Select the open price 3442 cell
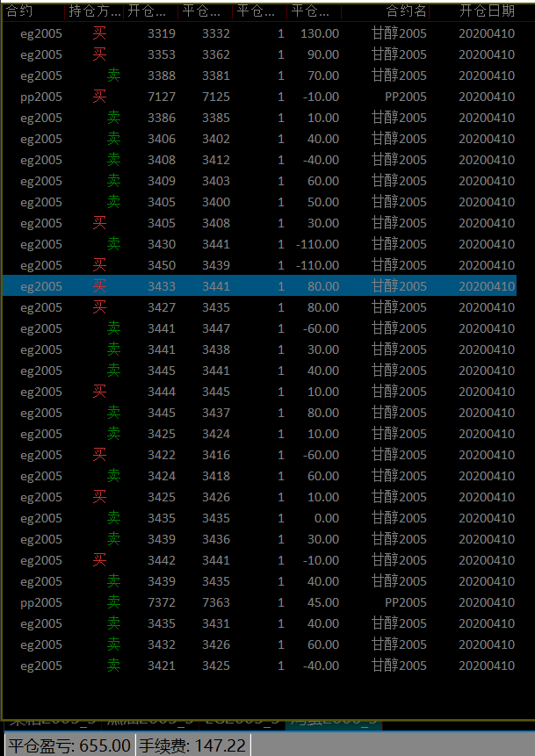 162,560
